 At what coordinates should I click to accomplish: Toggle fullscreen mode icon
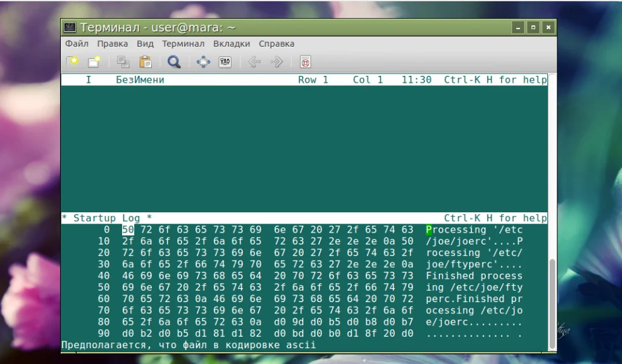[203, 62]
